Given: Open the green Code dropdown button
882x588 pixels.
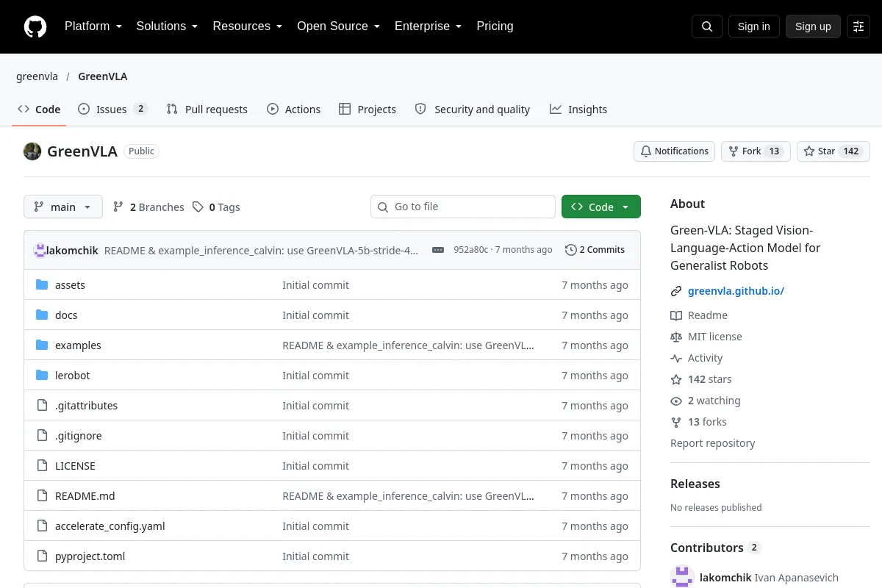Looking at the screenshot, I should pyautogui.click(x=601, y=207).
